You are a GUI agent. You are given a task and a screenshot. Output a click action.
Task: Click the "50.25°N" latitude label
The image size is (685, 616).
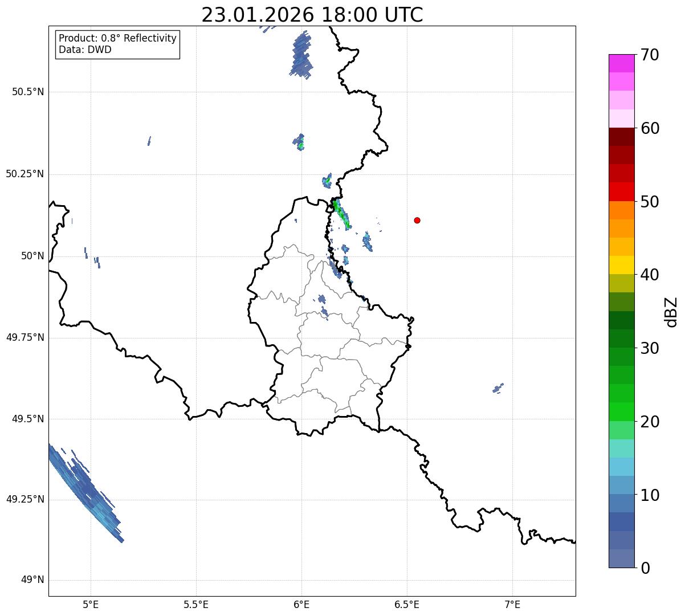click(25, 174)
